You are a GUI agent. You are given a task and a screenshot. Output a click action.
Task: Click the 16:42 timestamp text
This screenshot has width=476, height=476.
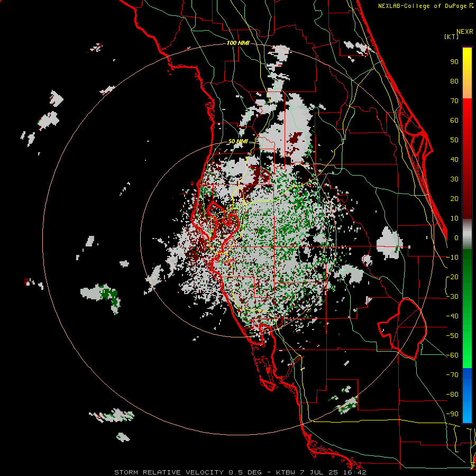coord(355,472)
